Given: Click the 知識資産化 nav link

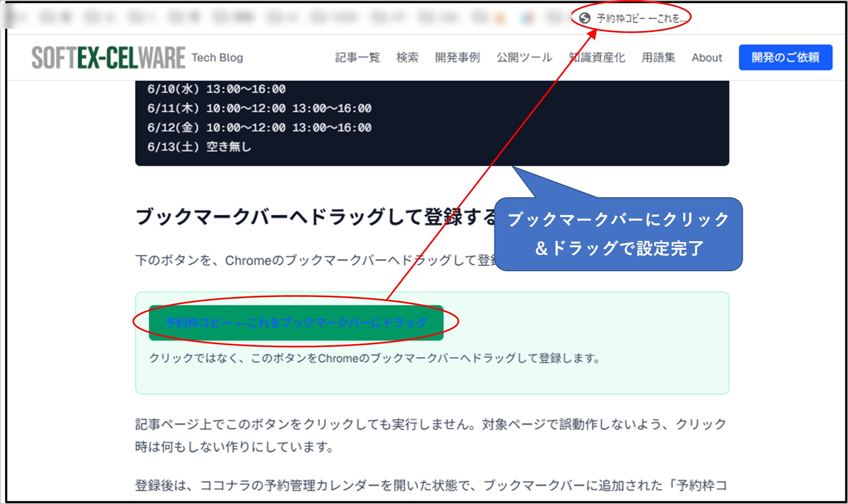Looking at the screenshot, I should [x=597, y=57].
